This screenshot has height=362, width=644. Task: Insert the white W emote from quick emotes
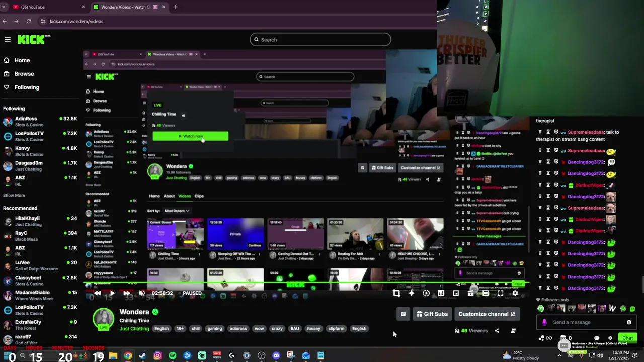click(612, 309)
